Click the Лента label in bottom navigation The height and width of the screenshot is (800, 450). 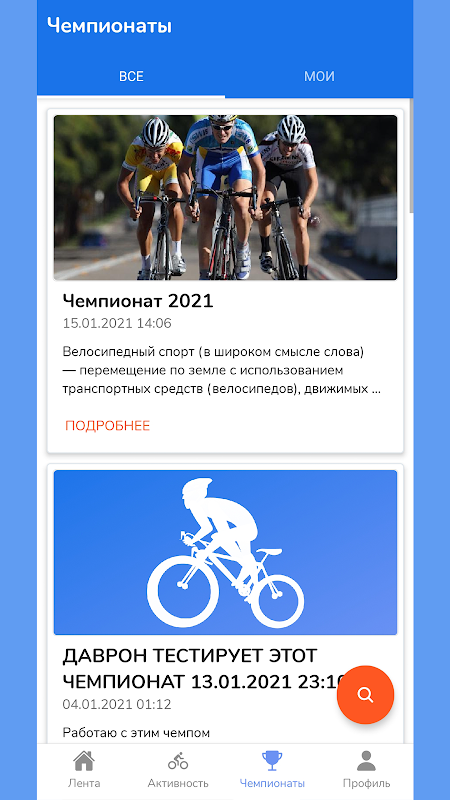(x=84, y=783)
